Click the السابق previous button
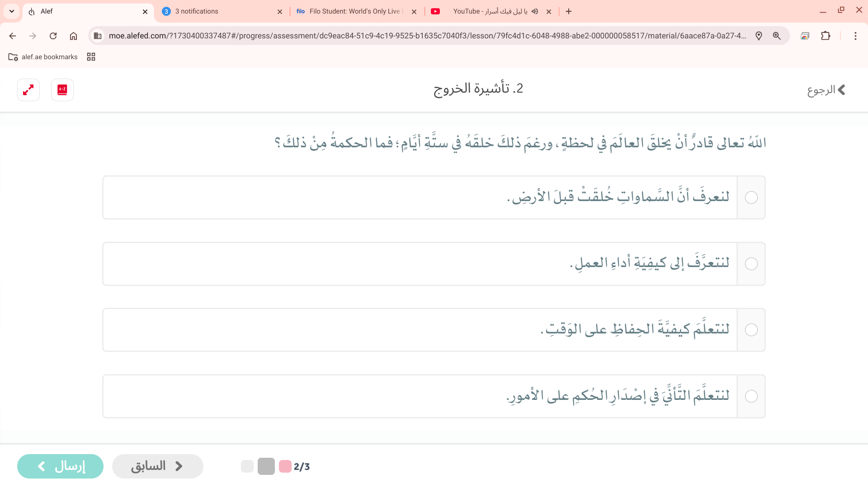 [157, 466]
